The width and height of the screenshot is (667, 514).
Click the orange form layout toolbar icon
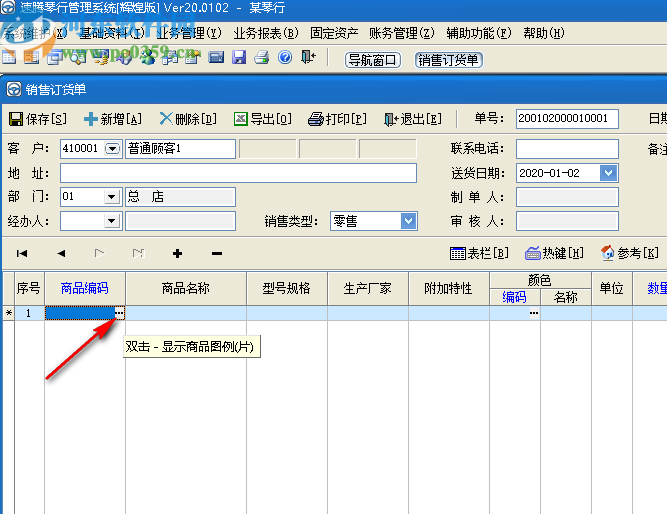click(x=31, y=57)
